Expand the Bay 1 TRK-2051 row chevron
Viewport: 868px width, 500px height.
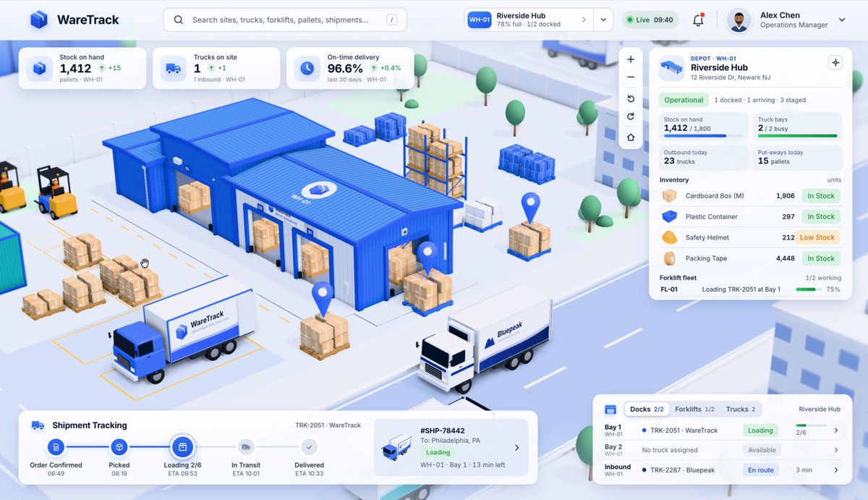pyautogui.click(x=836, y=431)
